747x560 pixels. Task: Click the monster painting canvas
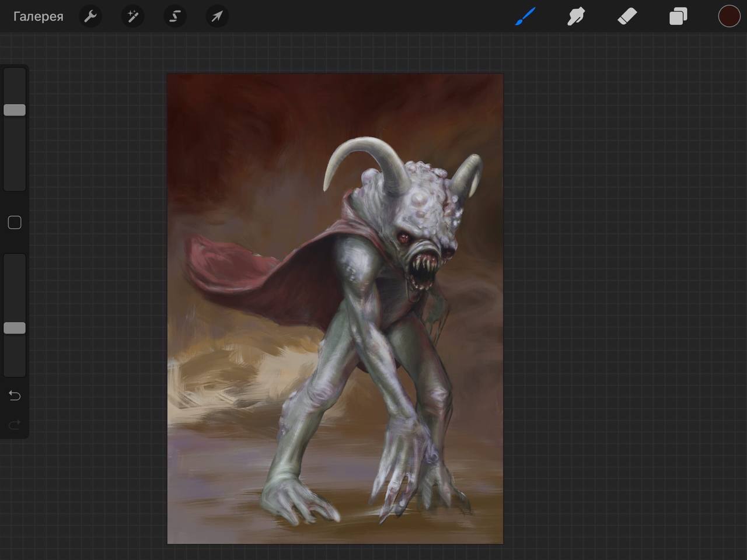point(335,309)
